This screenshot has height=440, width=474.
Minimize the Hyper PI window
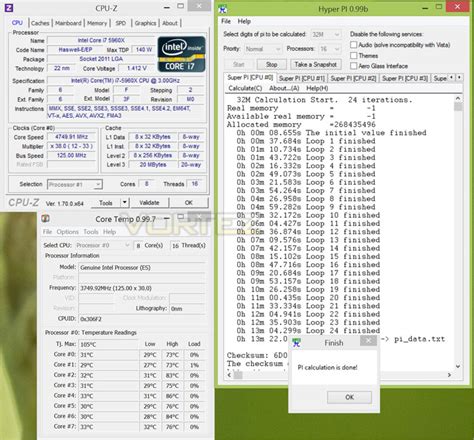[x=425, y=8]
